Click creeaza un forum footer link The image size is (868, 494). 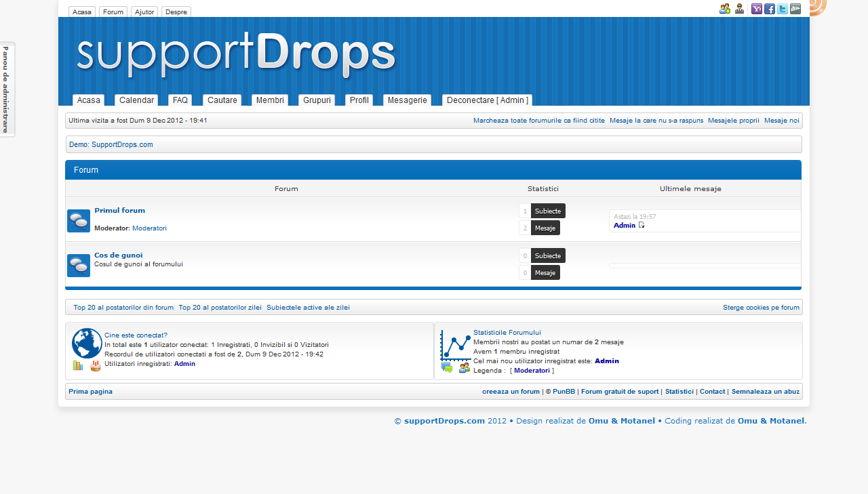(x=511, y=392)
